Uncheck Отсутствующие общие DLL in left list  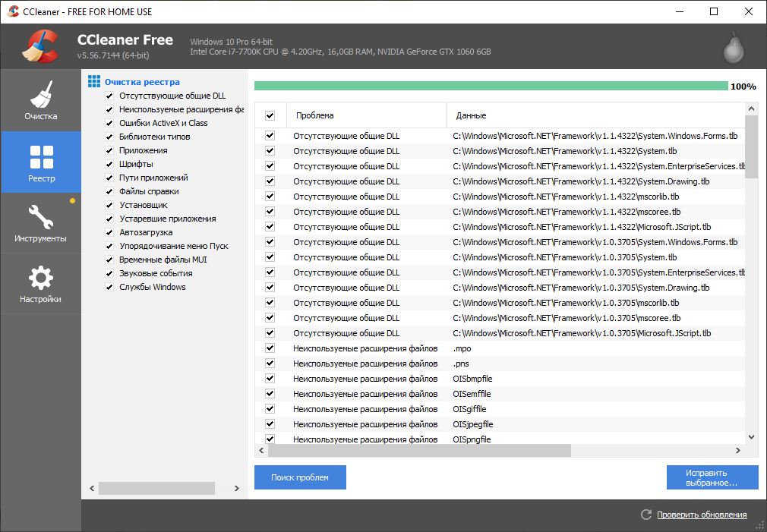pyautogui.click(x=110, y=96)
